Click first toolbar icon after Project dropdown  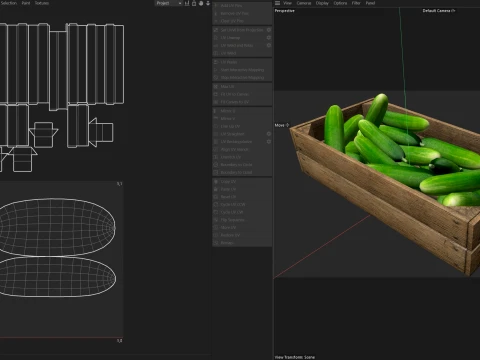(187, 3)
